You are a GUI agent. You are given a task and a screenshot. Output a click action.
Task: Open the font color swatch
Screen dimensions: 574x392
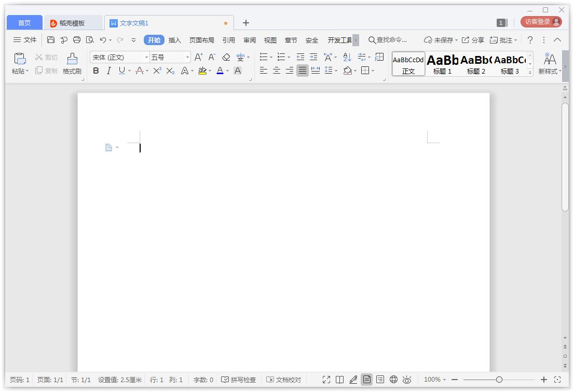pyautogui.click(x=221, y=71)
